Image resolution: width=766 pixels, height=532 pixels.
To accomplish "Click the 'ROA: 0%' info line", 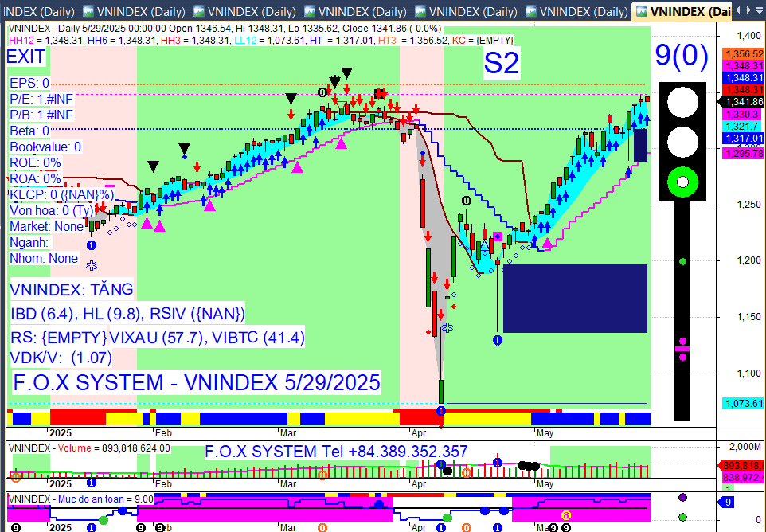I will tap(35, 178).
